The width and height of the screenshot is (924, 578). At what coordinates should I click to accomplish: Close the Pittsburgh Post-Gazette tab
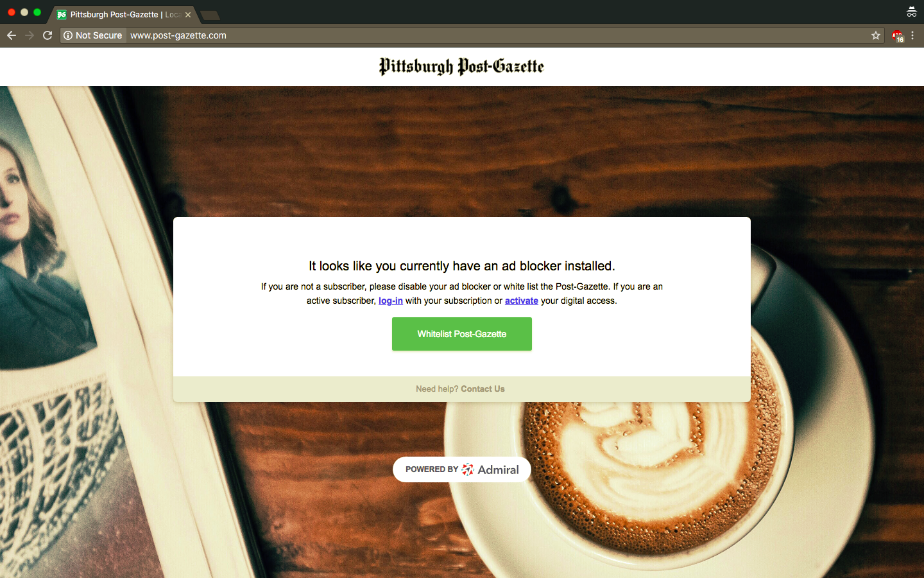188,15
